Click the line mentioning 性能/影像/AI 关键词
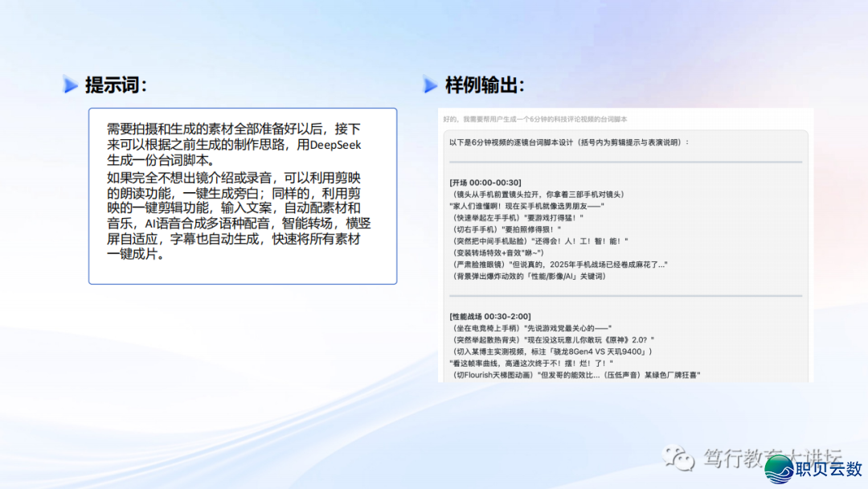Viewport: 868px width, 489px height. (528, 276)
